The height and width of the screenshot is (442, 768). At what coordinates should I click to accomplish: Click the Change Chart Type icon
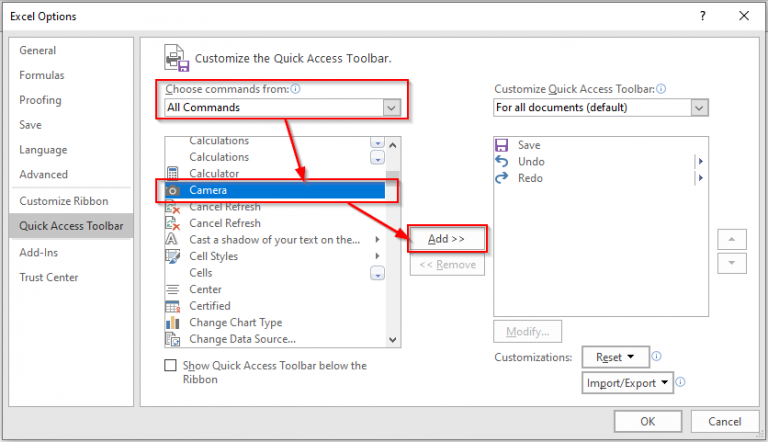tap(172, 322)
